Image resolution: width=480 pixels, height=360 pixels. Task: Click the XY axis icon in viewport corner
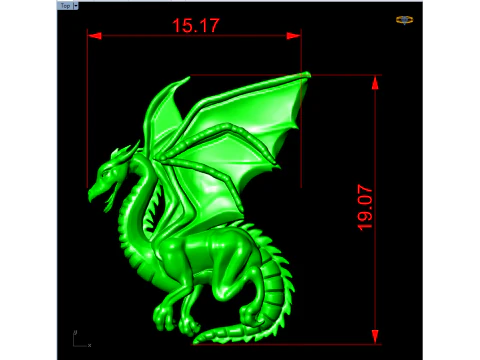pos(82,339)
